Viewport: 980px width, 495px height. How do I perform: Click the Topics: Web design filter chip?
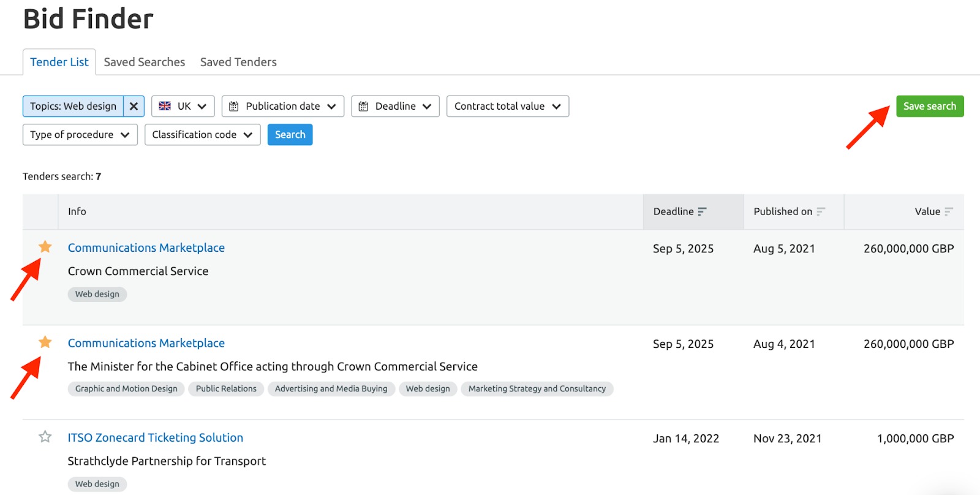[73, 106]
